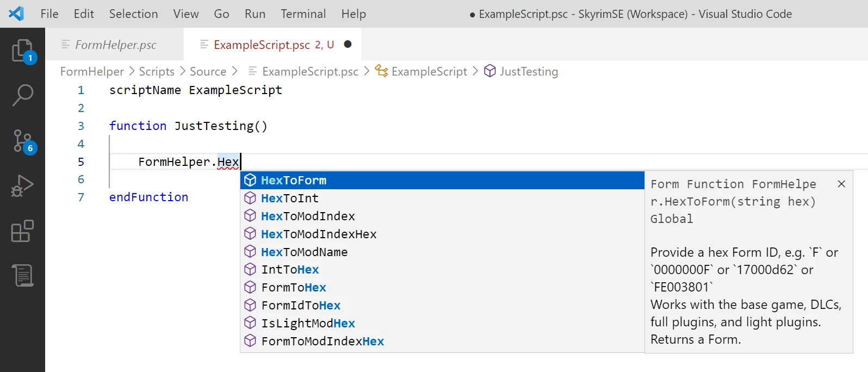This screenshot has width=868, height=372.
Task: Click the VS Code logo icon
Action: [16, 14]
